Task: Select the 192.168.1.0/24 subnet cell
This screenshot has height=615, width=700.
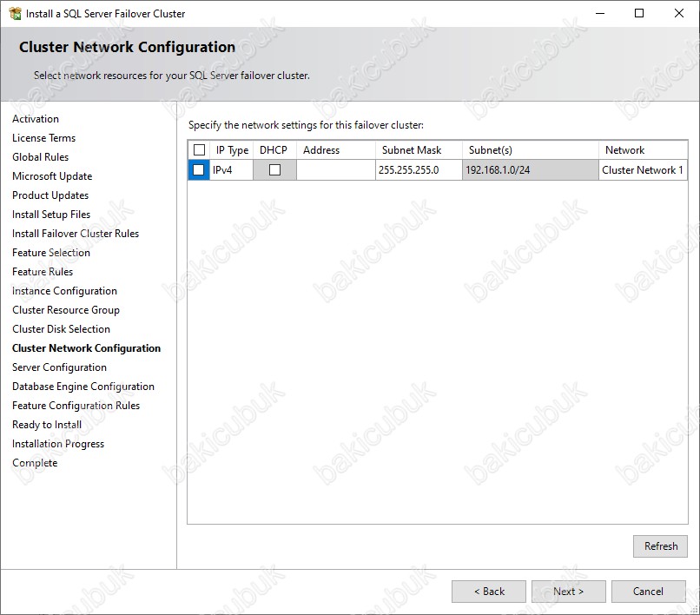Action: [x=531, y=169]
